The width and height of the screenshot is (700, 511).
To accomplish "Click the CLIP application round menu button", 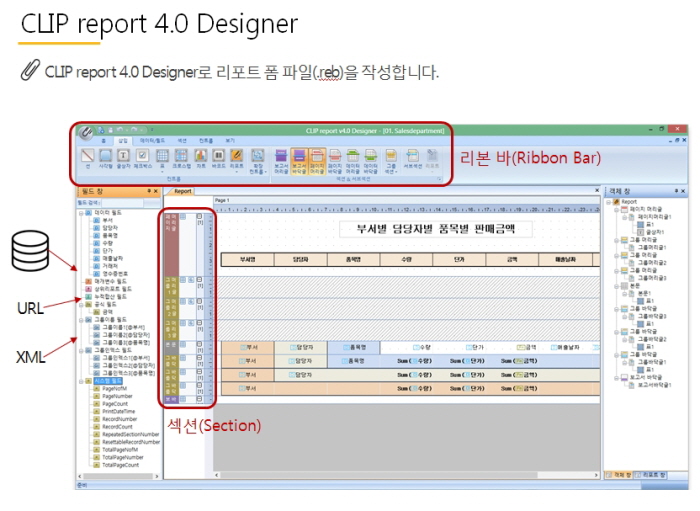I will (x=86, y=132).
